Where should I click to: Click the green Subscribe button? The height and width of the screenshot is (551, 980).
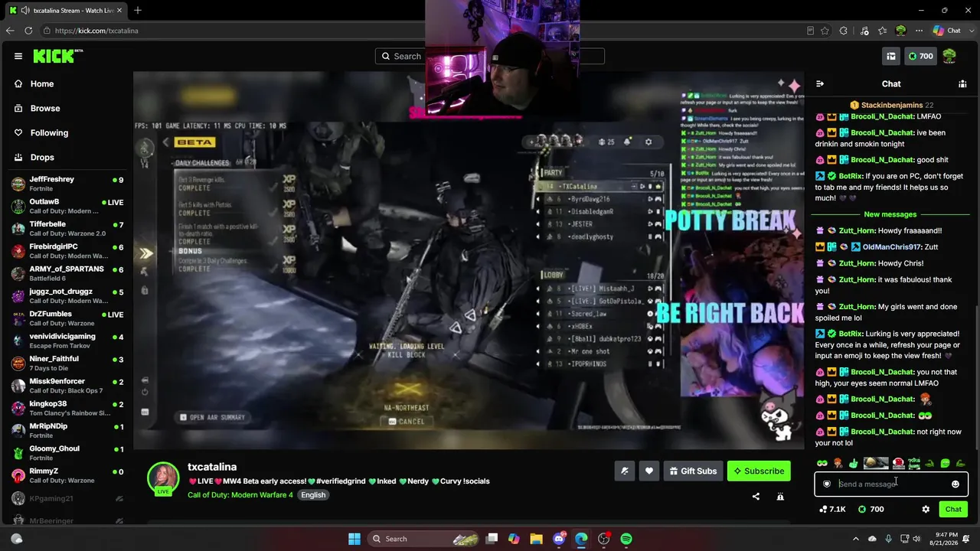pos(759,471)
